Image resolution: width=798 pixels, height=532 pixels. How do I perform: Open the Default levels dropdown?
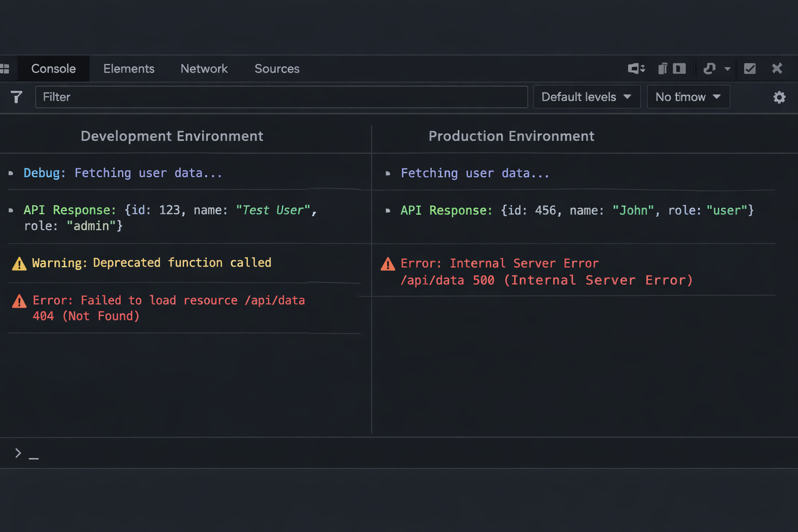tap(586, 97)
